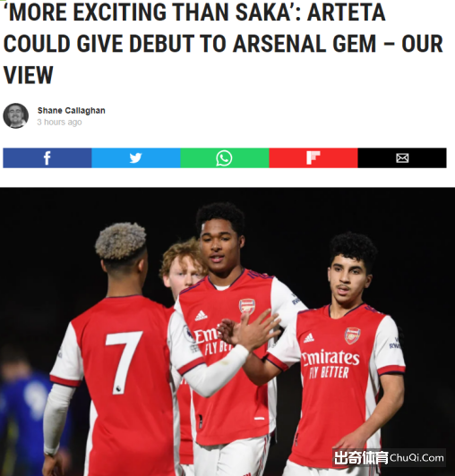This screenshot has width=455, height=476.
Task: Open the Shane Callaghan author link
Action: [72, 111]
